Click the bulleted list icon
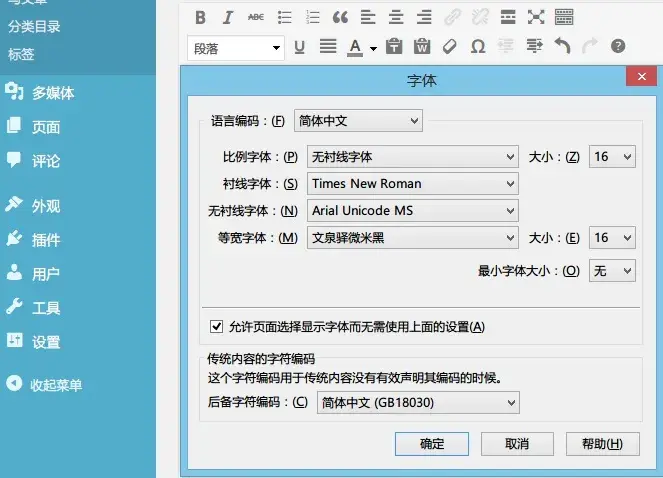Viewport: 663px width, 478px height. [284, 17]
